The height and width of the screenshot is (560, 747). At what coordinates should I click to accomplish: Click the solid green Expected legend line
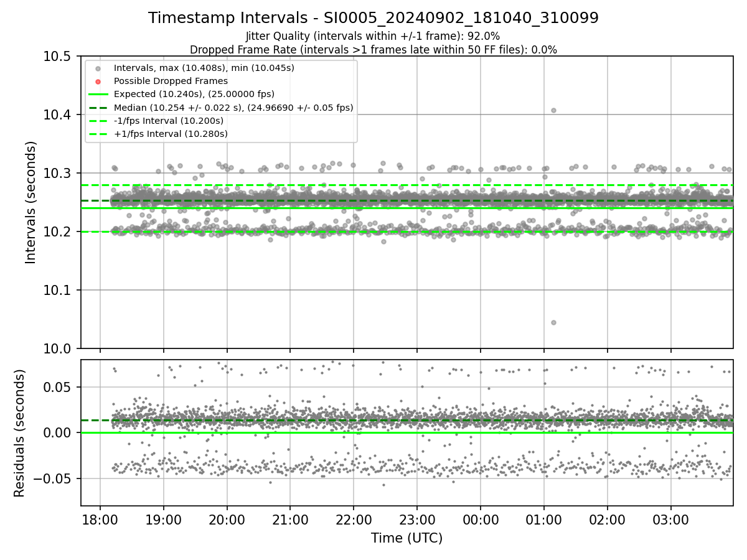(x=99, y=95)
